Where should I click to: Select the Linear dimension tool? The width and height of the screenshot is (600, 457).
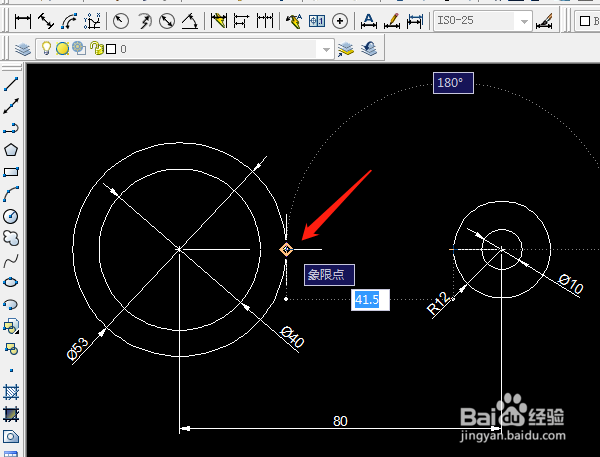click(x=23, y=21)
